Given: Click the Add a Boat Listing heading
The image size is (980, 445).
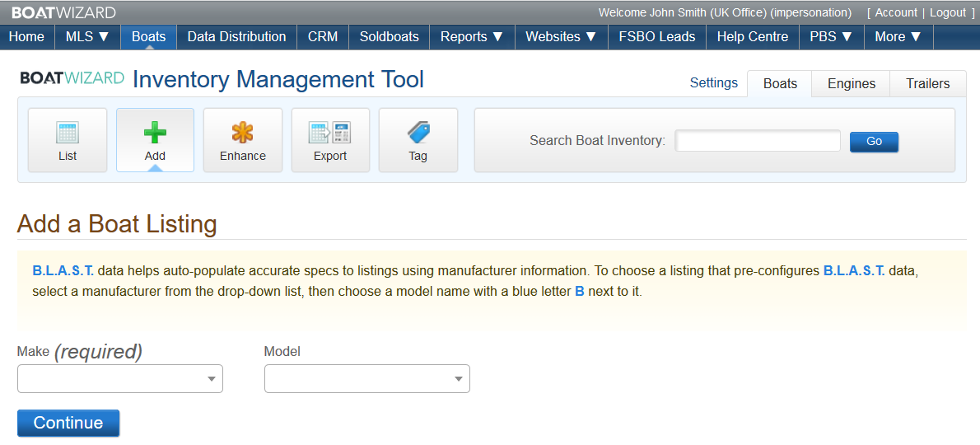Looking at the screenshot, I should coord(117,224).
